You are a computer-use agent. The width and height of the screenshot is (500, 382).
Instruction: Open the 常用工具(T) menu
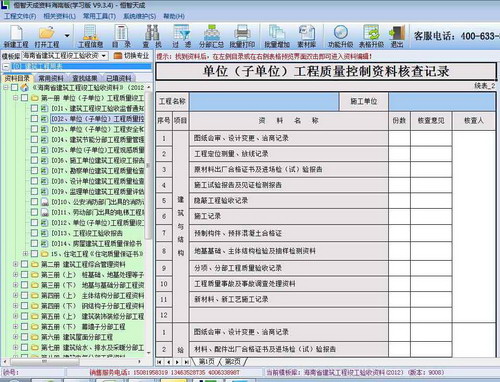coord(99,16)
